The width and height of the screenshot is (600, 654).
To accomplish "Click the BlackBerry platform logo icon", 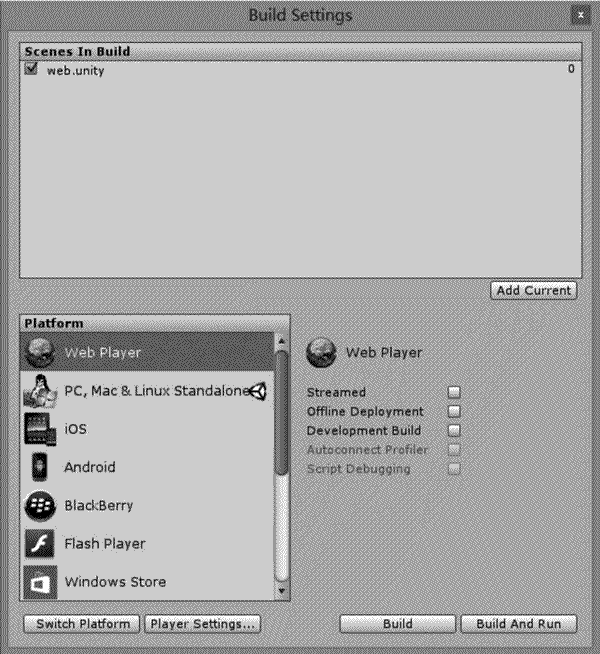I will [x=39, y=505].
